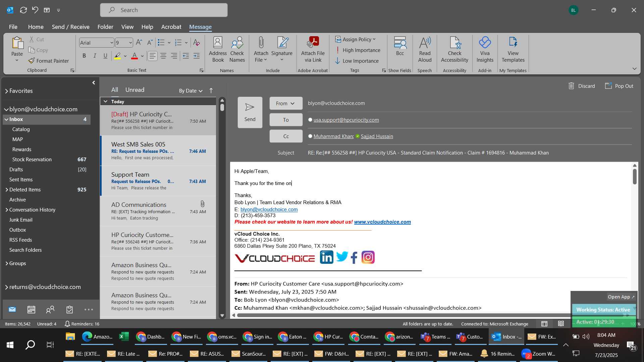Click the Instagram icon in signature
This screenshot has width=644, height=362.
368,257
